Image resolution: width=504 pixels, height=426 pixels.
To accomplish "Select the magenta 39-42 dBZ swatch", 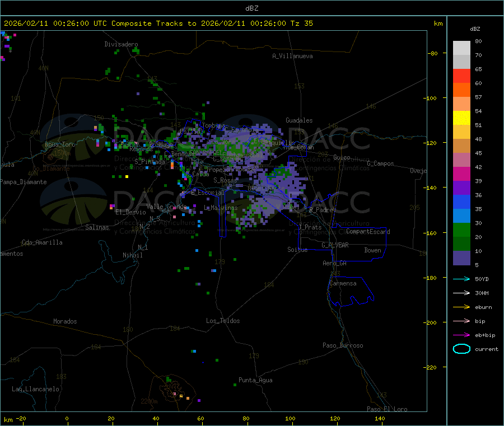I will [461, 174].
